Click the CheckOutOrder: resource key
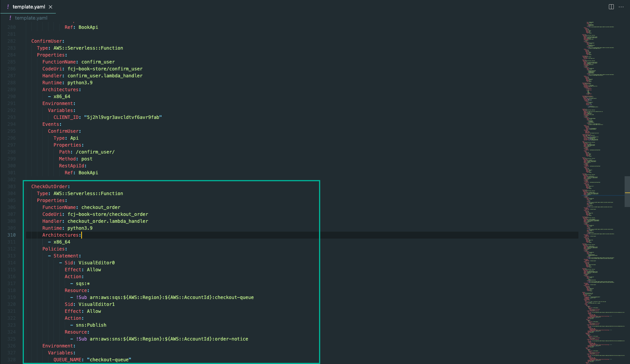Image resolution: width=630 pixels, height=364 pixels. 50,187
